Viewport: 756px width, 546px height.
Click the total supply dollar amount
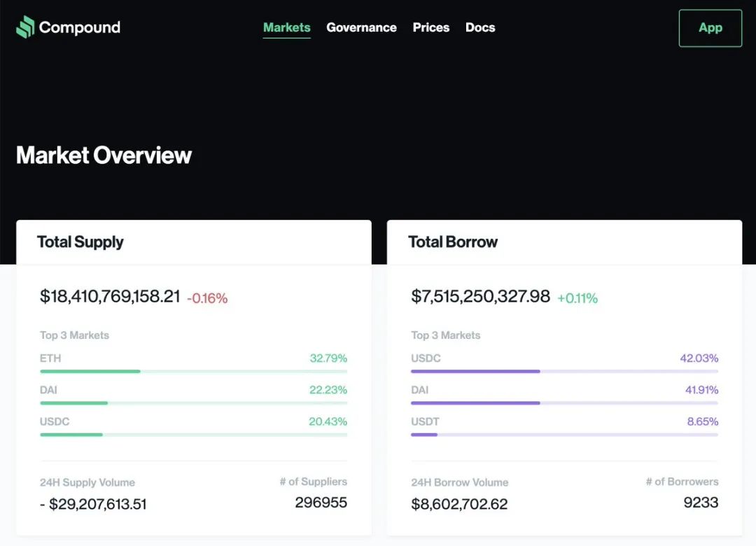point(110,296)
